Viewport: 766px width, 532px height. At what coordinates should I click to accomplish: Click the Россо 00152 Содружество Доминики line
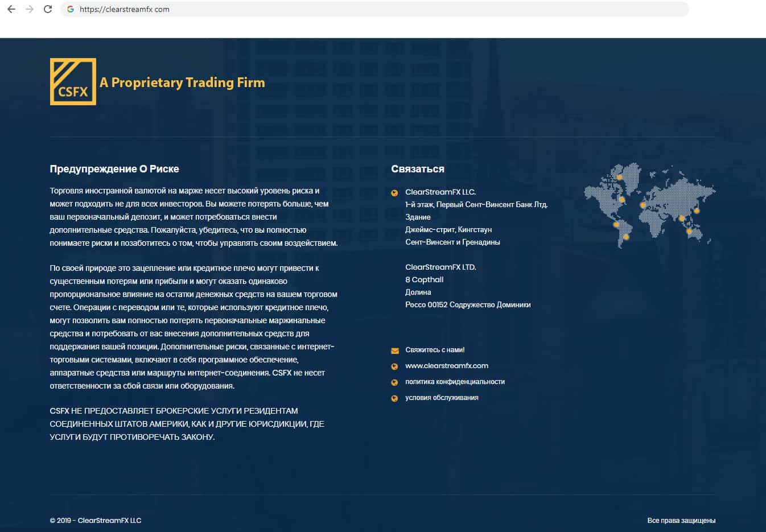(x=468, y=305)
